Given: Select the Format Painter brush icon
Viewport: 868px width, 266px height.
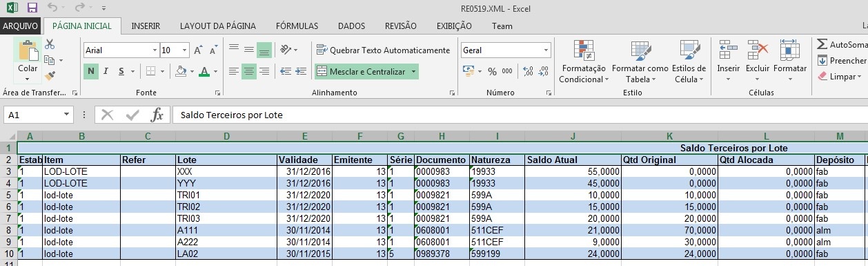Looking at the screenshot, I should [x=50, y=76].
